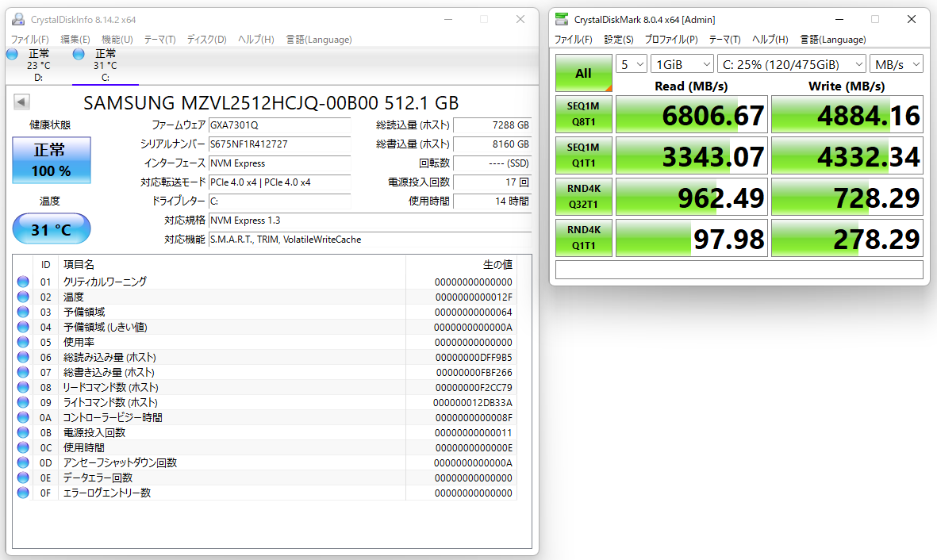The height and width of the screenshot is (560, 937).
Task: Open 言語(Language) menu in CrystalDiskMark
Action: point(833,40)
